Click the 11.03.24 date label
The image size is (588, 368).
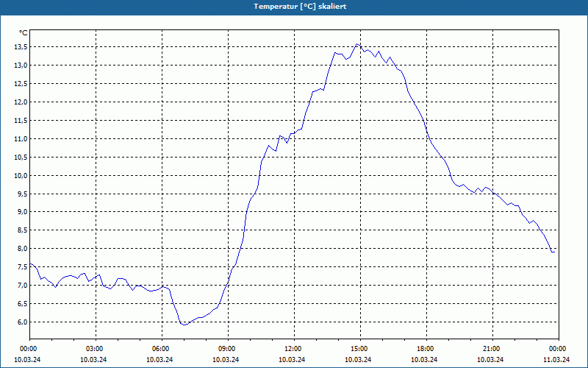556,359
